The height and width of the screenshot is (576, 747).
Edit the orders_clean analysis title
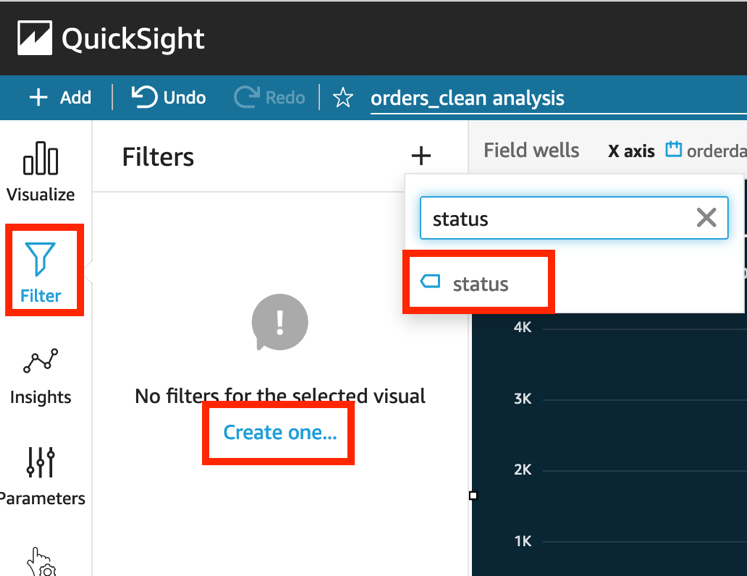coord(467,98)
